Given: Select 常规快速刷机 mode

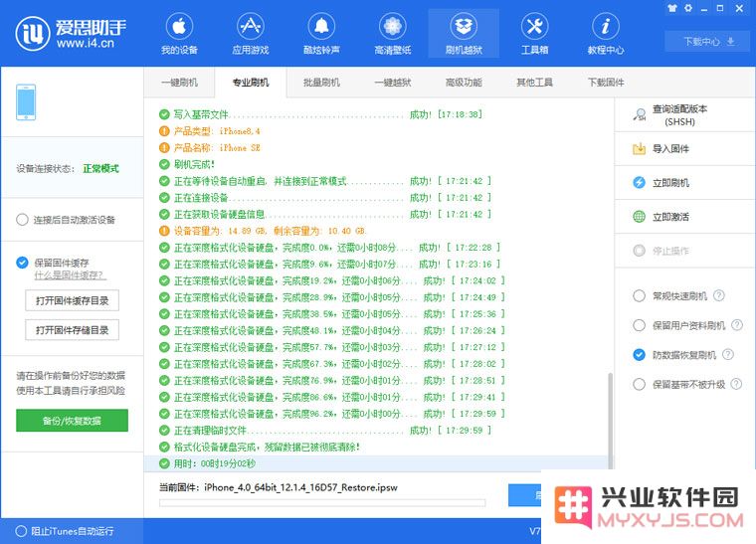Looking at the screenshot, I should pos(640,295).
